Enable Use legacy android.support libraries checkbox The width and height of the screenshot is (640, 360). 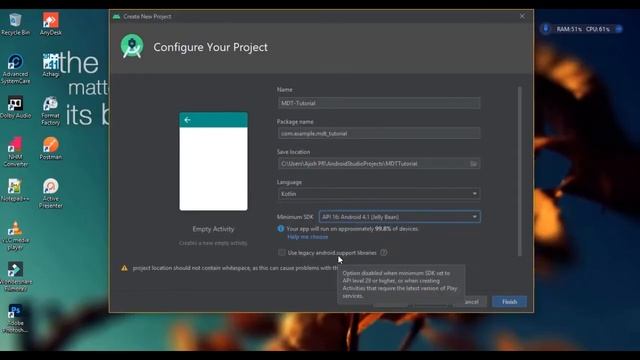pos(282,253)
